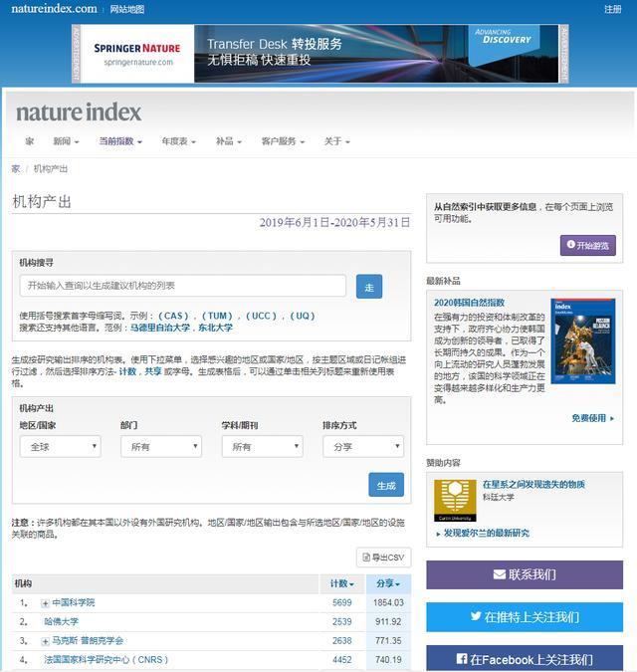This screenshot has height=672, width=637.
Task: Expand the 中国科学院 row plus icon
Action: click(x=45, y=603)
